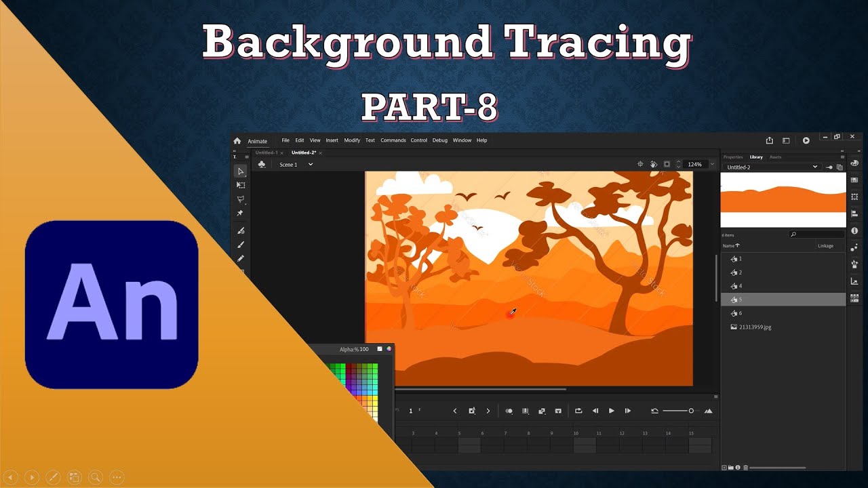Screen dimensions: 868x488
Task: Open the Window menu
Action: [462, 140]
